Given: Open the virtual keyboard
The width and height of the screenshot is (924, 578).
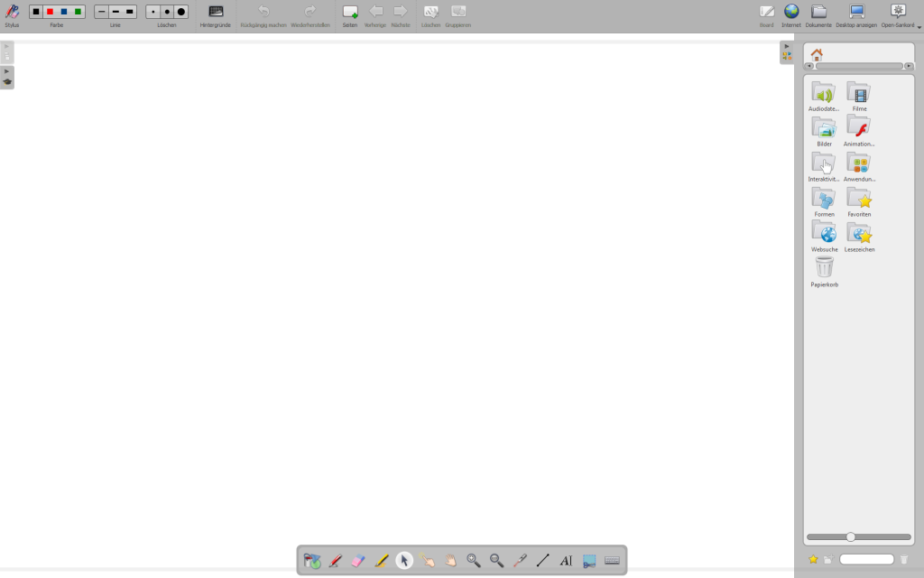Looking at the screenshot, I should pyautogui.click(x=612, y=561).
